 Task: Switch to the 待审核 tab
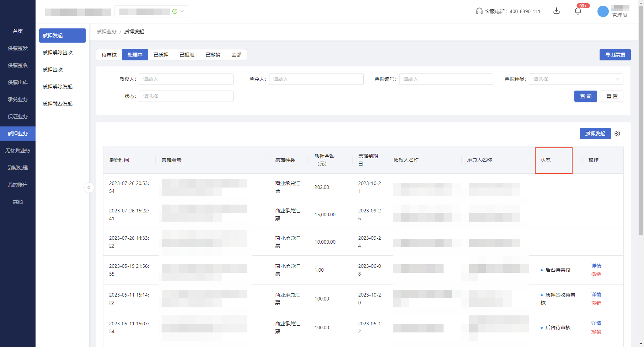(x=109, y=55)
